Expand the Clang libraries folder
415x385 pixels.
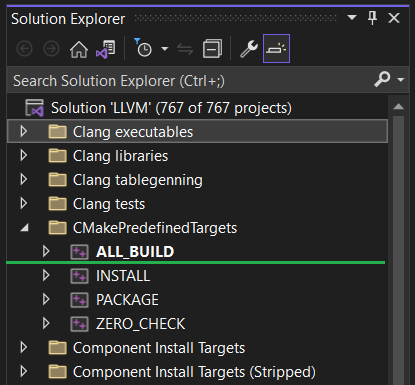point(23,156)
